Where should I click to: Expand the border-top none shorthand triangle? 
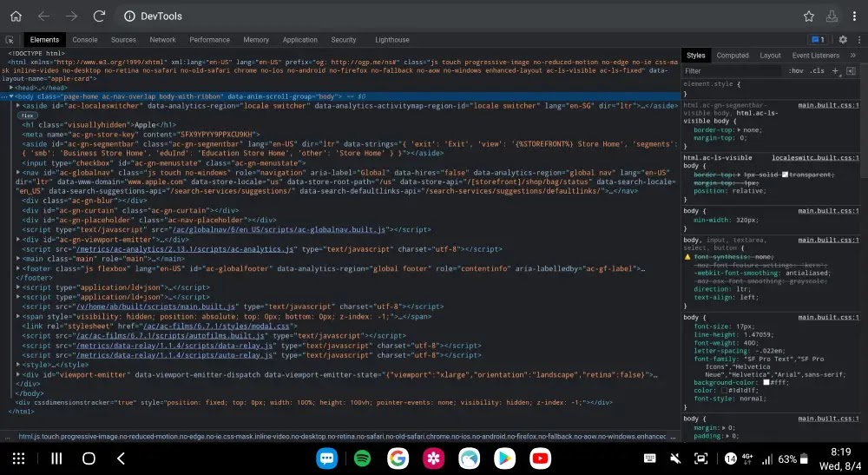click(740, 130)
